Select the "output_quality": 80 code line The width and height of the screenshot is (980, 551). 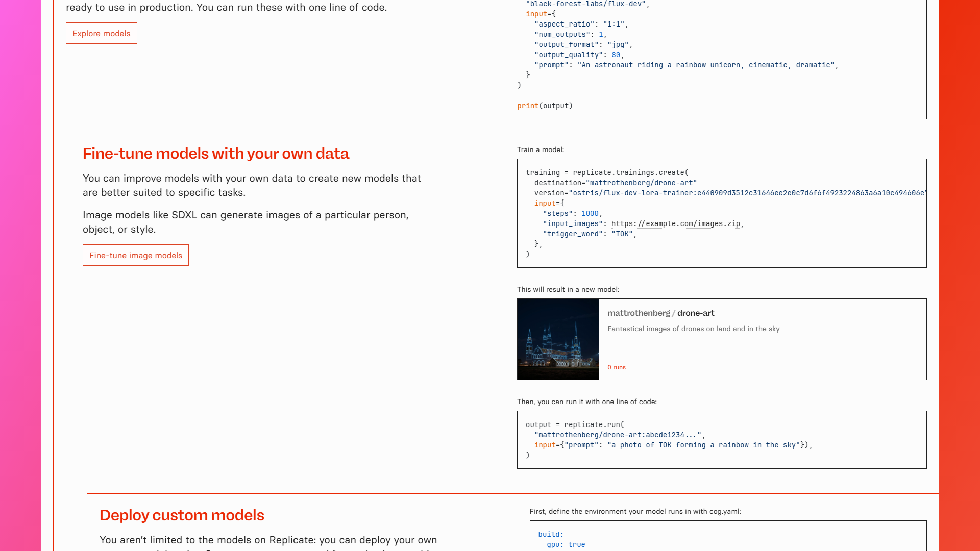tap(579, 55)
